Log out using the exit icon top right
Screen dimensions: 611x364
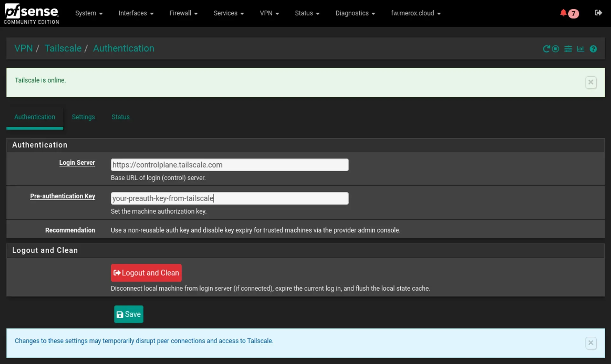coord(599,13)
